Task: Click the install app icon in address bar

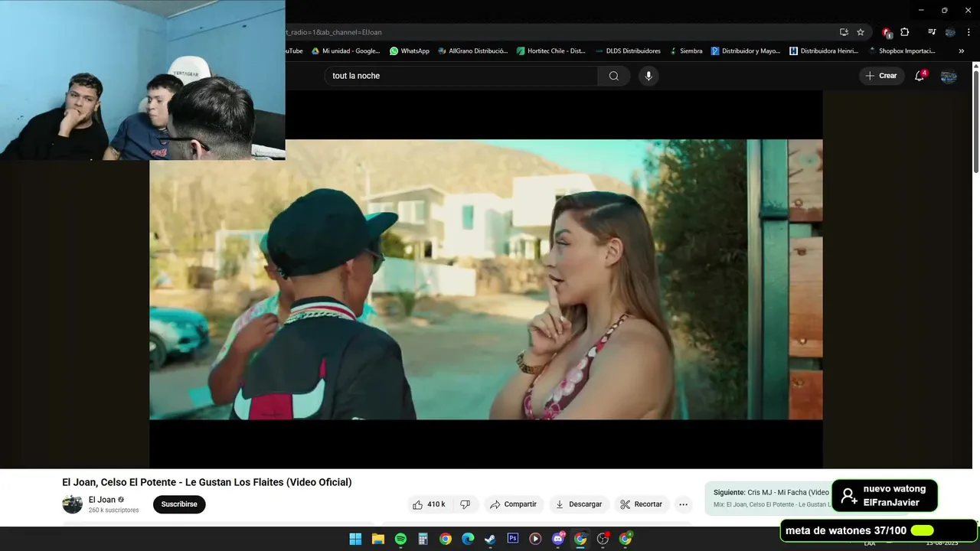Action: pyautogui.click(x=844, y=32)
